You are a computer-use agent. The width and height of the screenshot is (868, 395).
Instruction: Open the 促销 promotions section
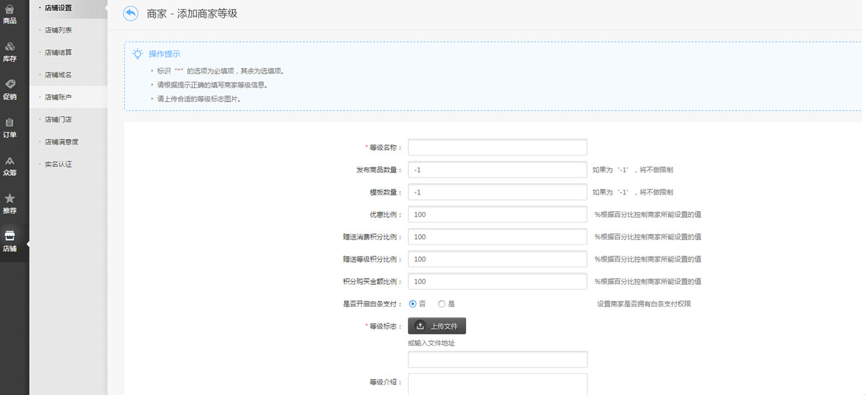click(x=10, y=90)
